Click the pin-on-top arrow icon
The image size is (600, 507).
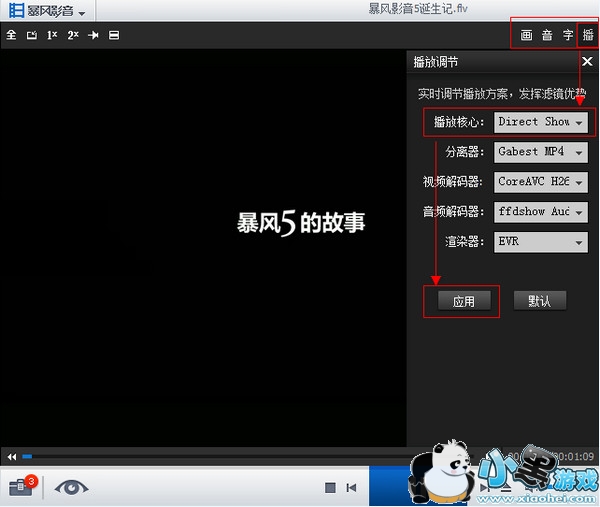[93, 36]
